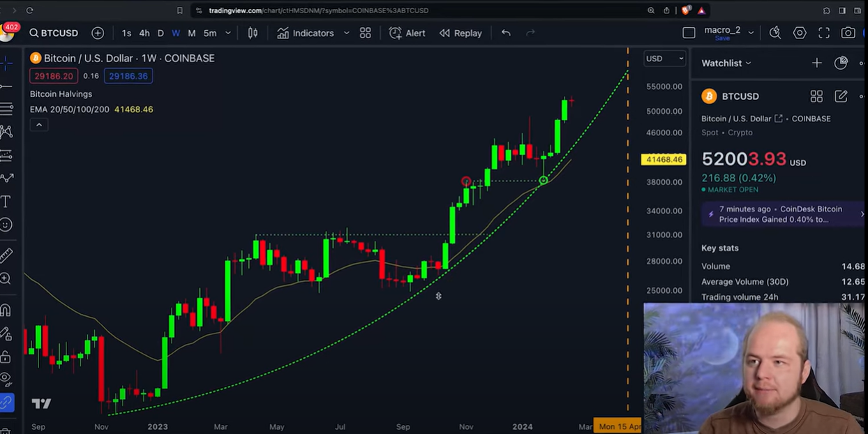The height and width of the screenshot is (434, 868).
Task: Create a new price Alert
Action: pyautogui.click(x=407, y=33)
